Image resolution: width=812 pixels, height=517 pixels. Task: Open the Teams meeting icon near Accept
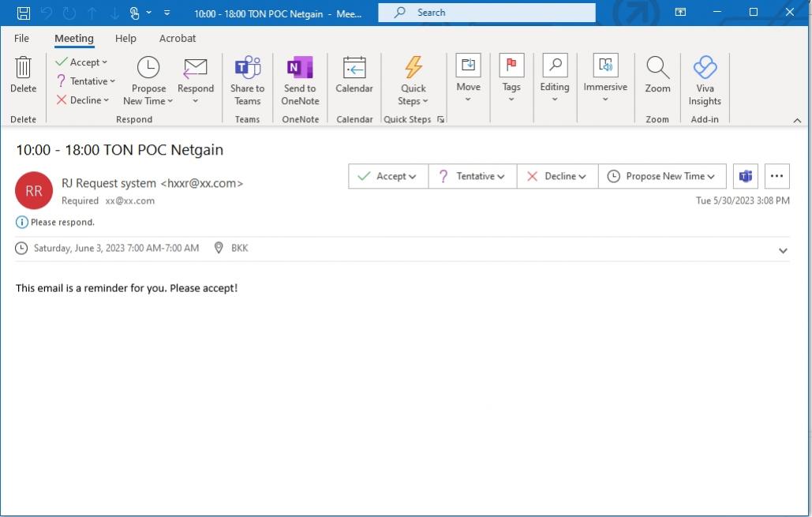click(x=744, y=175)
